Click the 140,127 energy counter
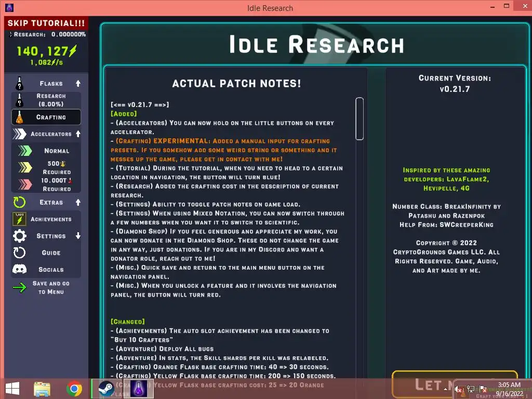 [x=46, y=51]
